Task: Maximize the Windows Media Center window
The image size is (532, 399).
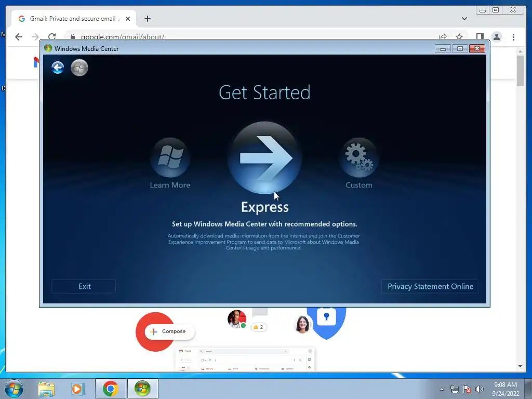Action: [x=460, y=49]
